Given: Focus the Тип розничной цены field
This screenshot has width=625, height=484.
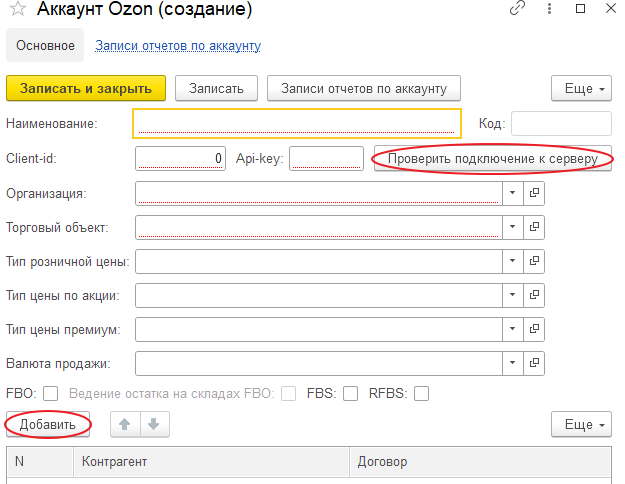Looking at the screenshot, I should (319, 261).
